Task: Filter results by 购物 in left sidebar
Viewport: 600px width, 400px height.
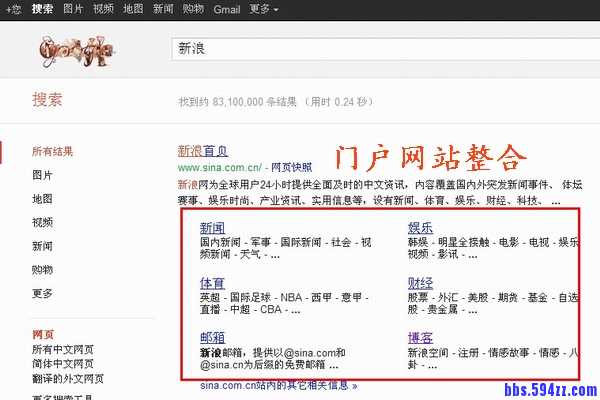Action: point(42,270)
